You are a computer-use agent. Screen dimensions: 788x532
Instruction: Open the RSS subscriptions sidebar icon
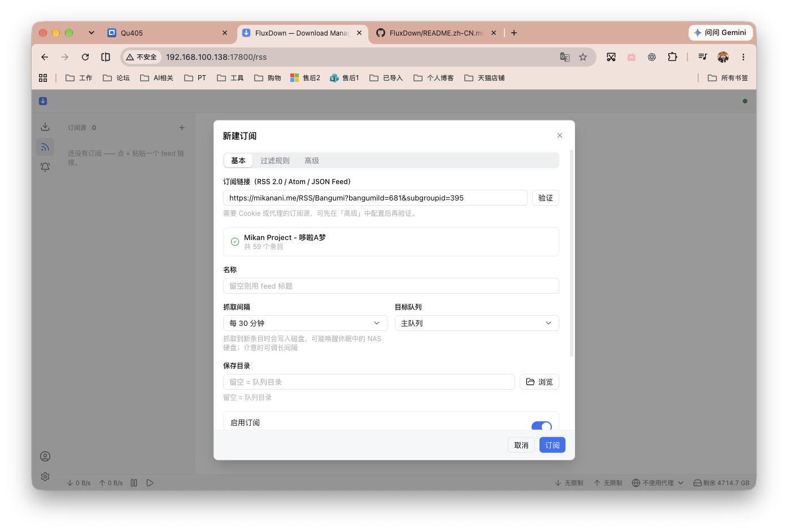coord(45,147)
